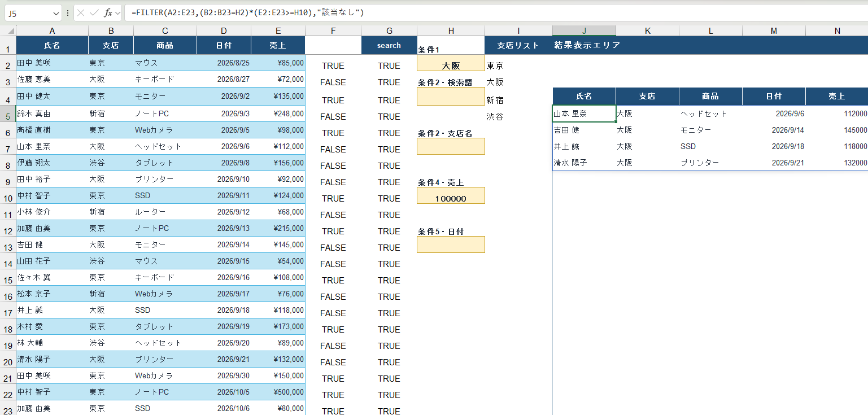This screenshot has height=415, width=868.
Task: Click the search header cell in column G
Action: (389, 45)
